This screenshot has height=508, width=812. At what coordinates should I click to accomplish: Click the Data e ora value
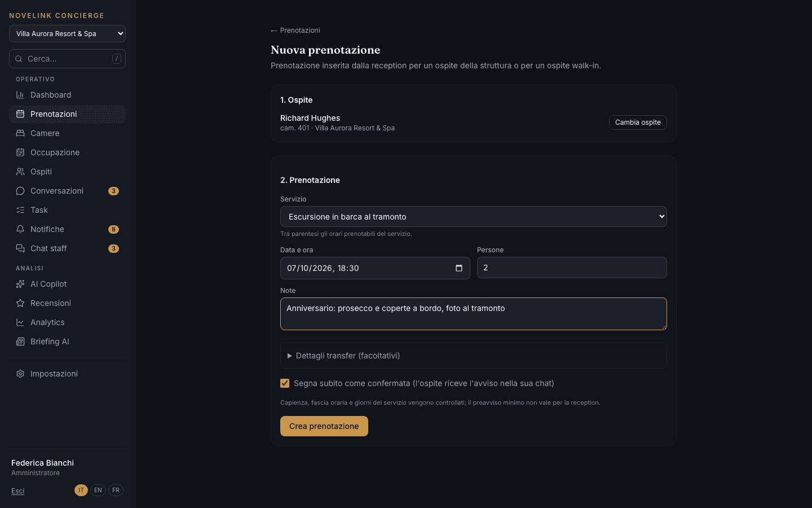(323, 268)
